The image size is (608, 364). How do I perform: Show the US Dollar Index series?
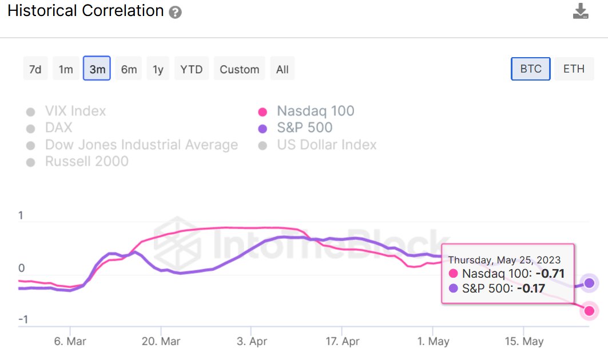click(x=326, y=145)
